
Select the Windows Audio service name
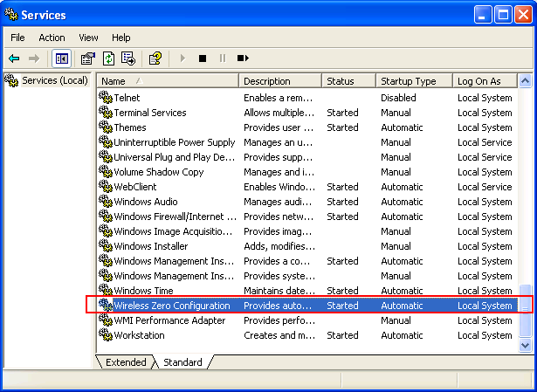click(x=146, y=202)
